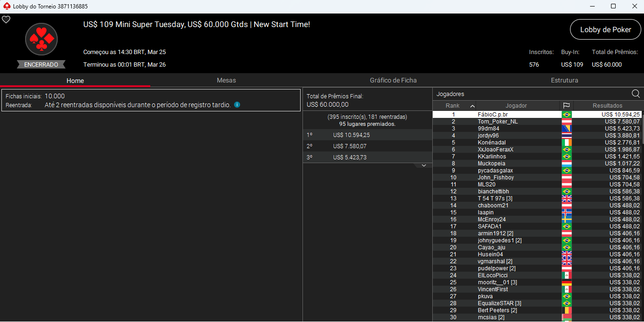Click result US$ 3.880,81 for jordyv96
Viewport: 644px width, 322px height.
point(622,136)
